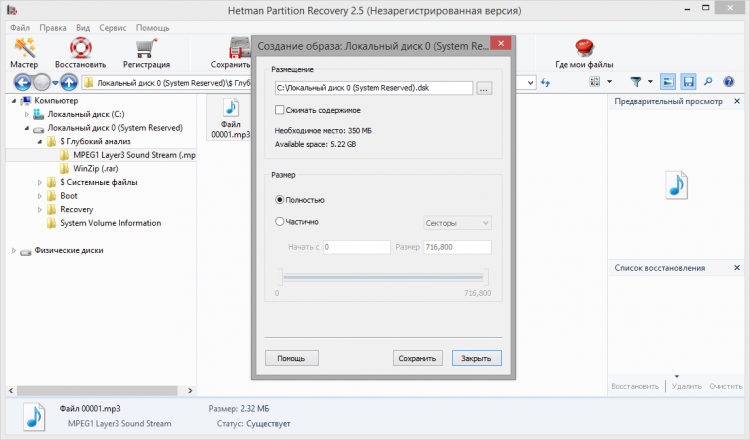Toggle the preview pane icon
Screen dimensions: 750x440
(668, 82)
